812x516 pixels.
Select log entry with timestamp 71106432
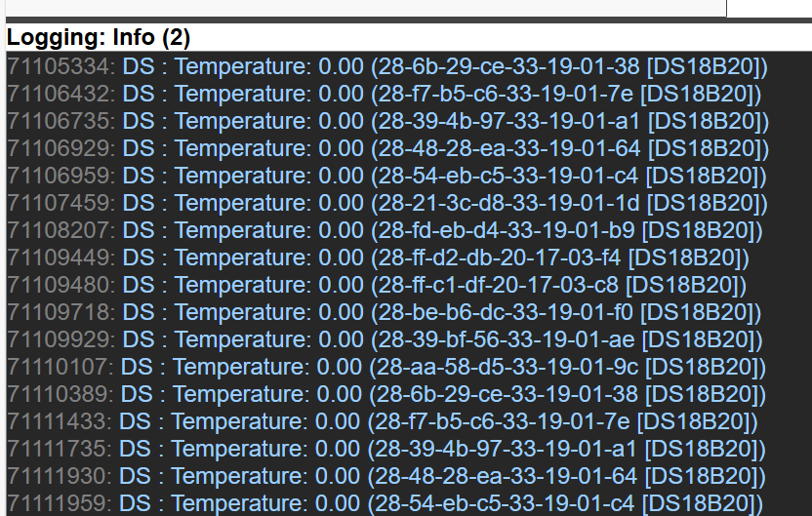(384, 95)
